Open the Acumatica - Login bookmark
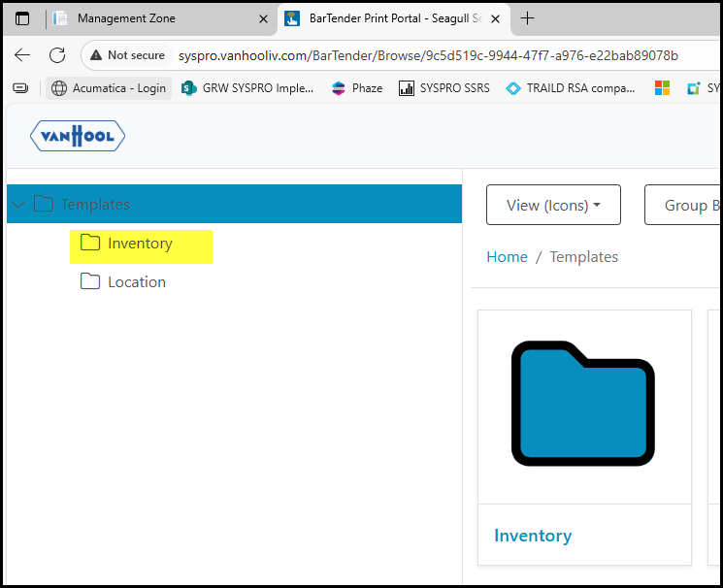The image size is (723, 588). pyautogui.click(x=109, y=88)
